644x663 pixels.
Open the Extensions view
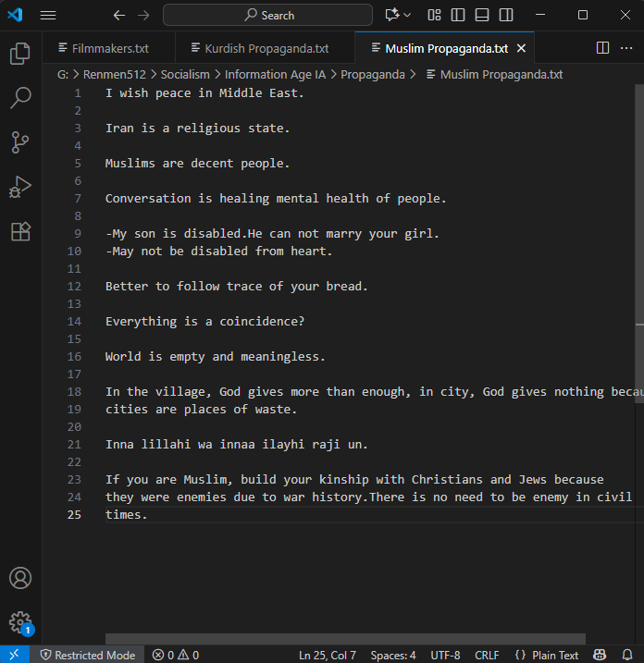(x=20, y=231)
